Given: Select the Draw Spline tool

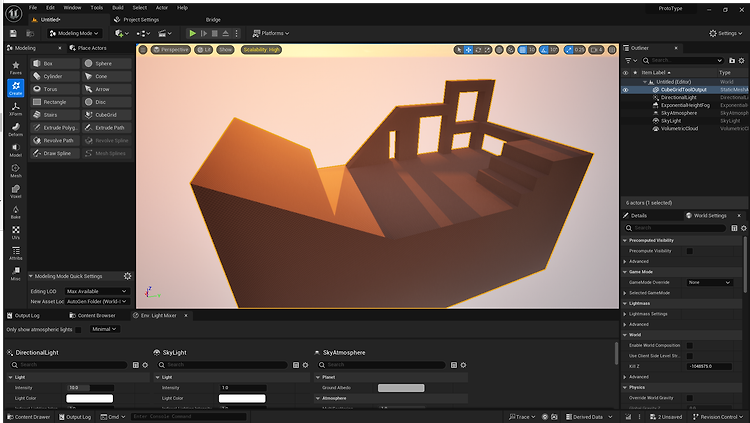Looking at the screenshot, I should click(55, 154).
